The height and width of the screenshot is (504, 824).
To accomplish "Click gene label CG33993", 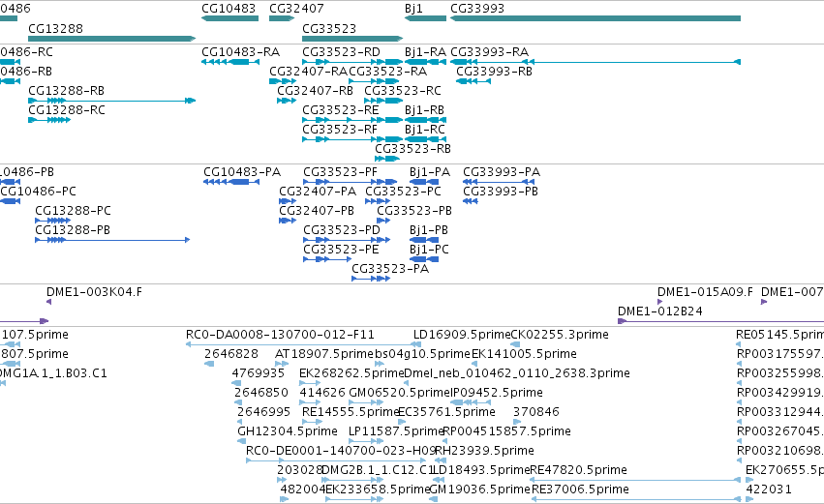I will pyautogui.click(x=477, y=9).
